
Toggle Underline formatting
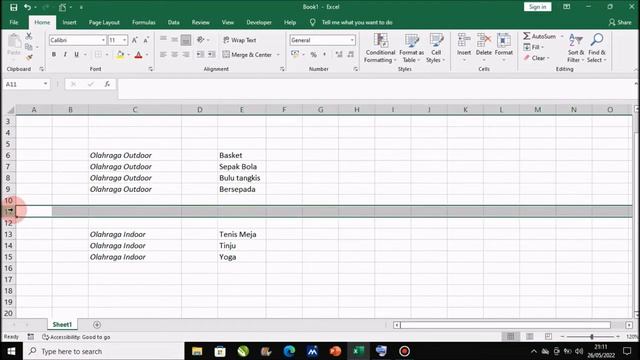point(76,55)
